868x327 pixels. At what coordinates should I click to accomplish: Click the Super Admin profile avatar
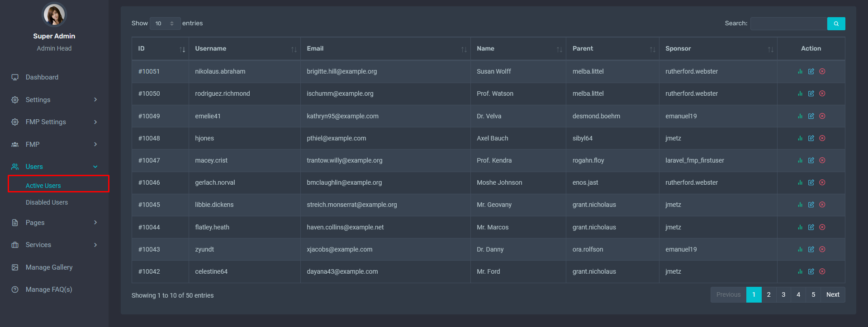pos(54,15)
